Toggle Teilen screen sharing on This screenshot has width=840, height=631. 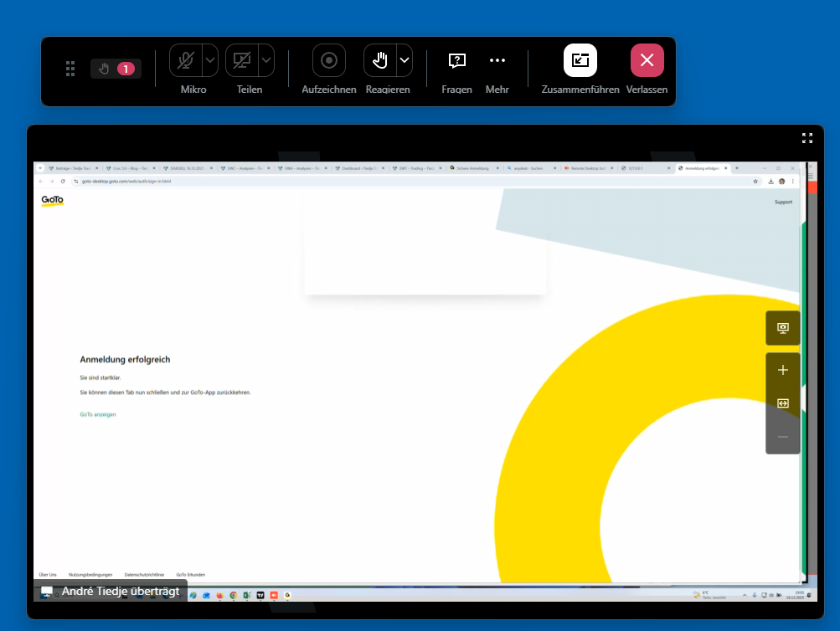point(241,60)
